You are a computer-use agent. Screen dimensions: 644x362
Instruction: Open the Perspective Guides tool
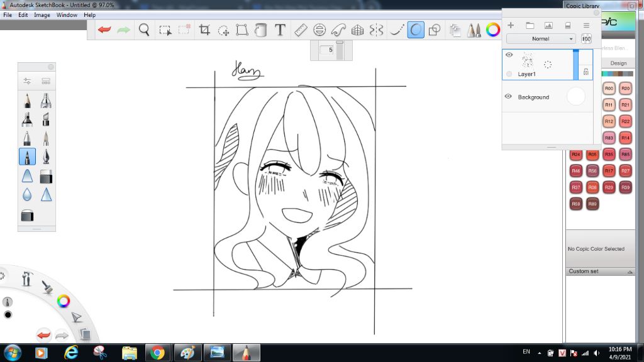point(357,30)
